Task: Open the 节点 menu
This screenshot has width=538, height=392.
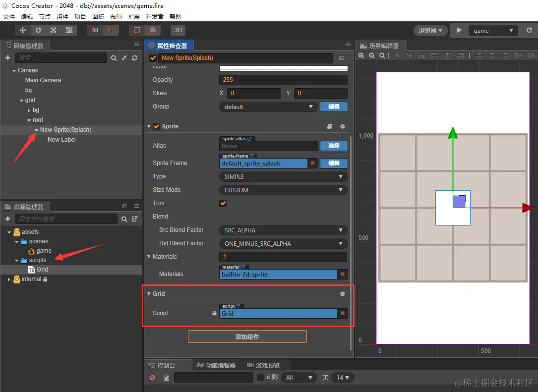Action: click(44, 16)
